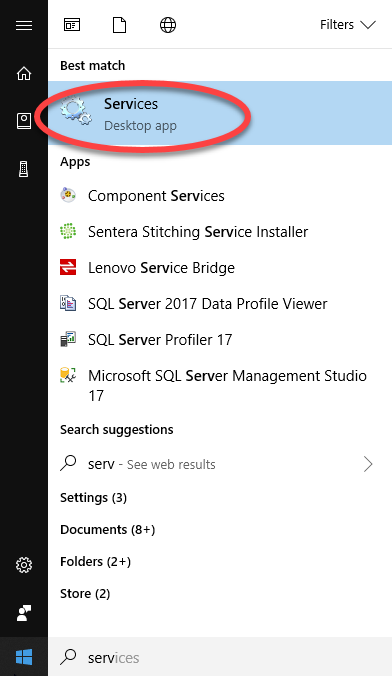This screenshot has width=392, height=676.
Task: Filter results by Documents icon
Action: click(x=119, y=25)
